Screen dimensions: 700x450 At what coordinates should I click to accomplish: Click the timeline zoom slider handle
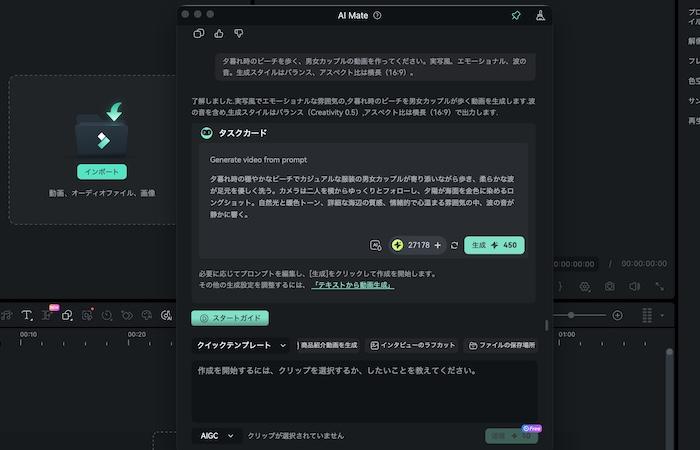click(x=571, y=315)
